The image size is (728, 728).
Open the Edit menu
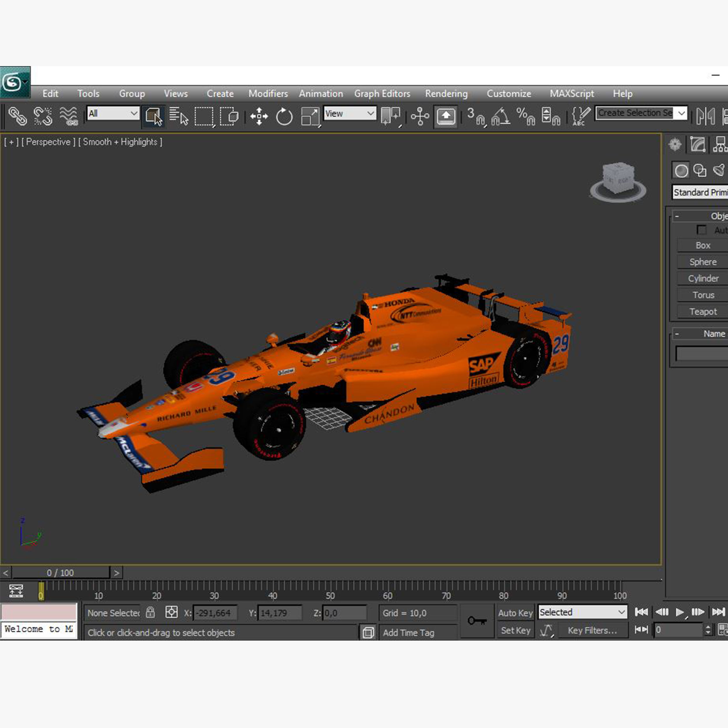(50, 93)
